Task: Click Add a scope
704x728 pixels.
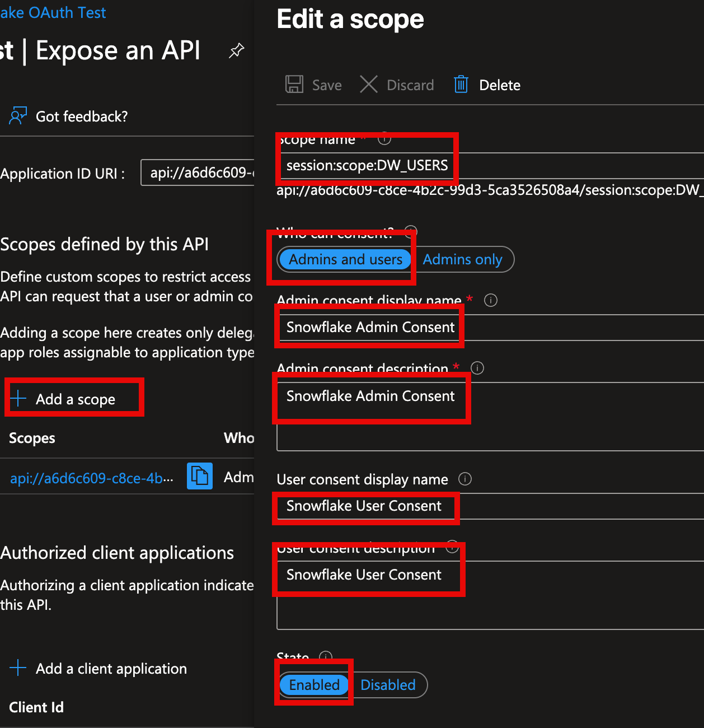Action: (75, 399)
